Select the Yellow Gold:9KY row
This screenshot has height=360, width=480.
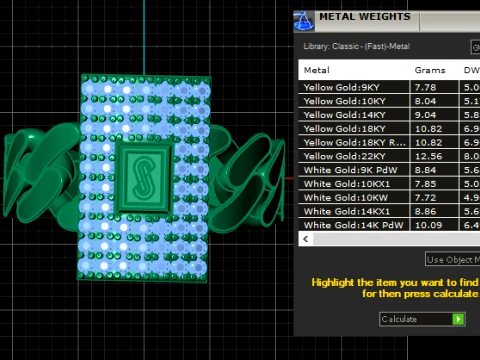pos(389,87)
